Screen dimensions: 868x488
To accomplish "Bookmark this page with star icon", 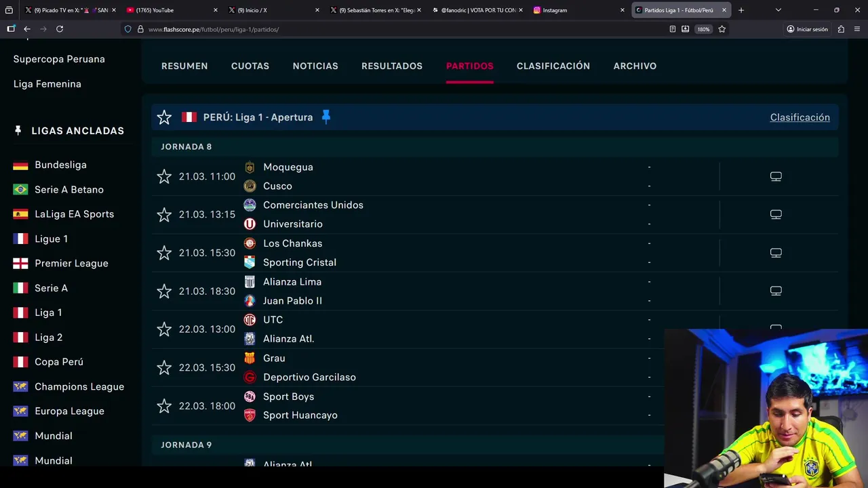I will 722,29.
